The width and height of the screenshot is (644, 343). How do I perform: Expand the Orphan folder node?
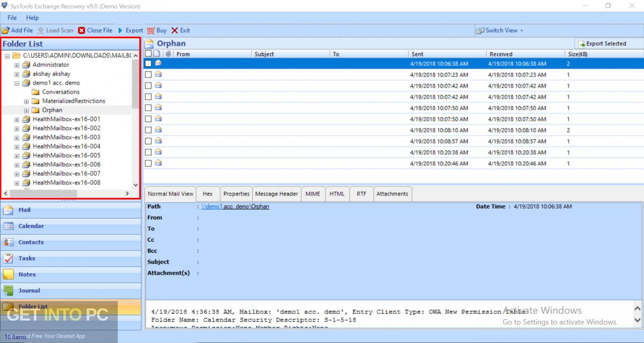tap(26, 110)
